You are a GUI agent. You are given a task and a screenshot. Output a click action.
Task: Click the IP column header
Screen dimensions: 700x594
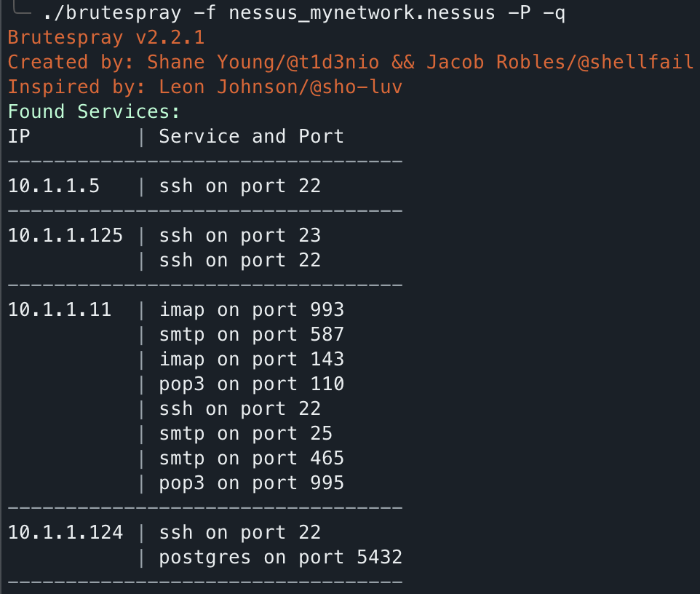point(20,136)
